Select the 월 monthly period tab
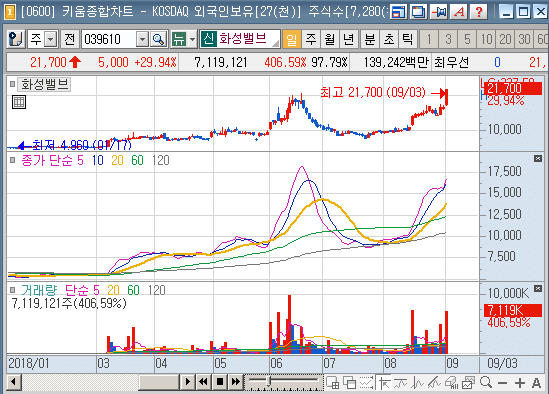The height and width of the screenshot is (394, 549). click(329, 39)
